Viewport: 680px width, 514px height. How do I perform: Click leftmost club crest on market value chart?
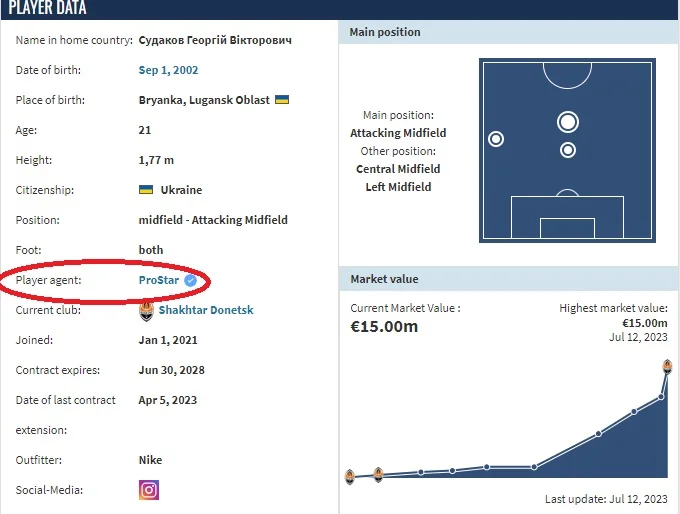pos(349,474)
